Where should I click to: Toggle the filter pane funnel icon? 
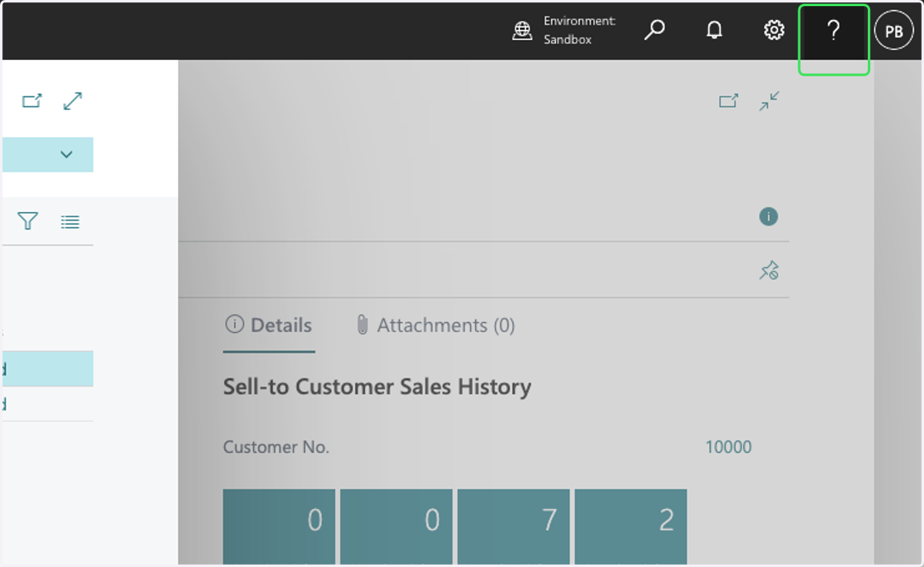pyautogui.click(x=28, y=222)
